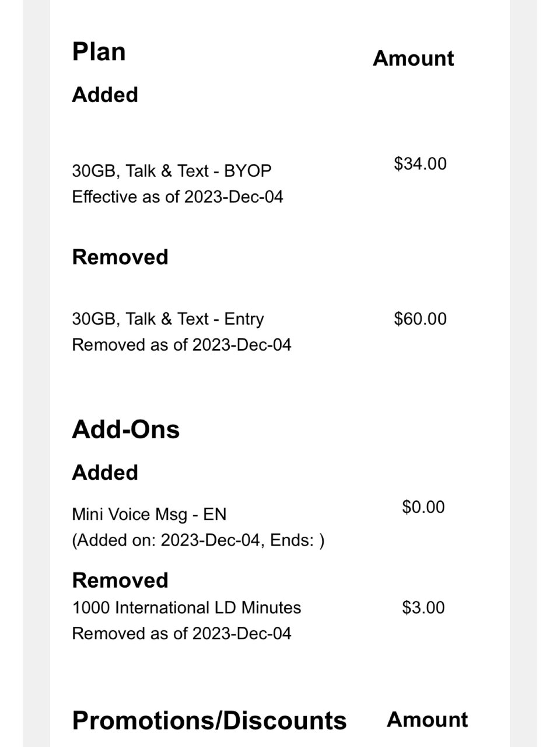Click the Removed subheading under Add-Ons
The width and height of the screenshot is (560, 747).
click(x=120, y=580)
